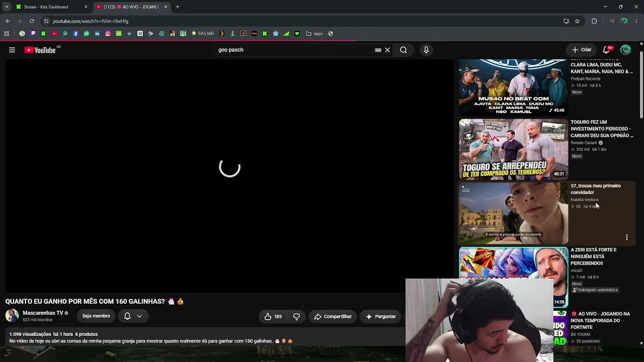
Task: Open the BX YOUNG live stream title
Action: pyautogui.click(x=601, y=320)
